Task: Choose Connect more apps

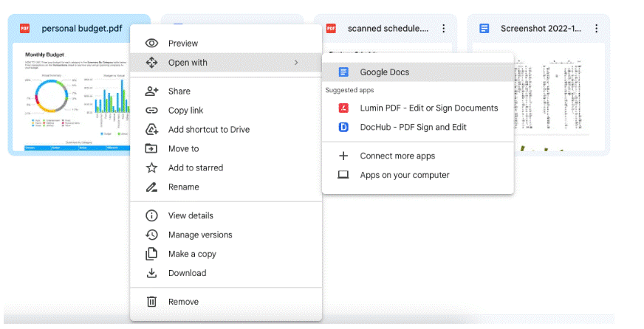Action: (x=418, y=156)
